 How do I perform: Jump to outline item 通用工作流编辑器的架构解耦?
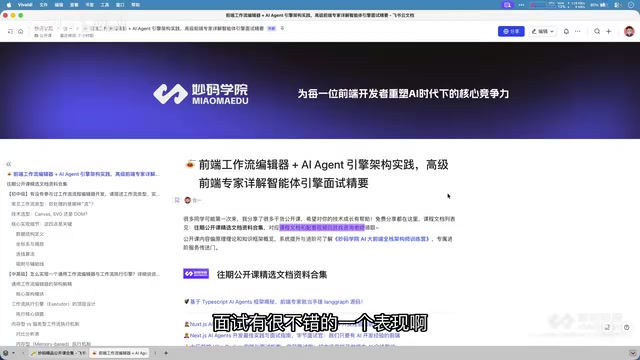click(42, 284)
